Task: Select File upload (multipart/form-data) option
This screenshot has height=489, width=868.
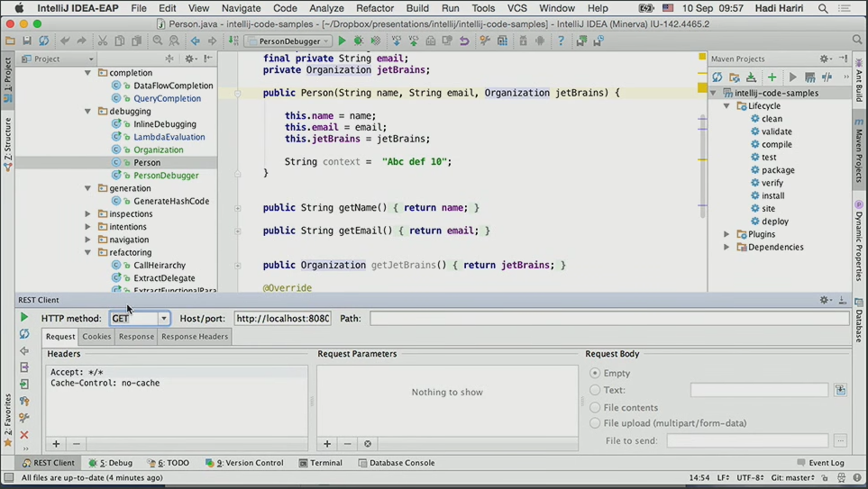Action: (x=595, y=423)
